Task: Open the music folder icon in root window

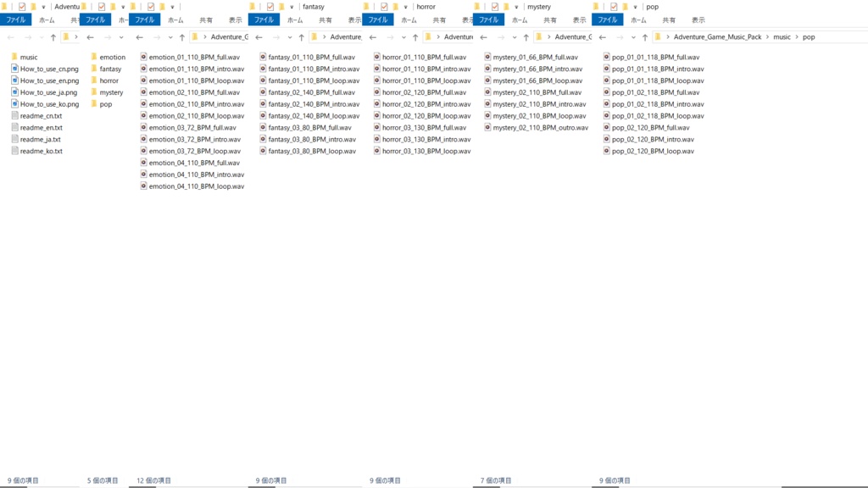Action: coord(14,57)
